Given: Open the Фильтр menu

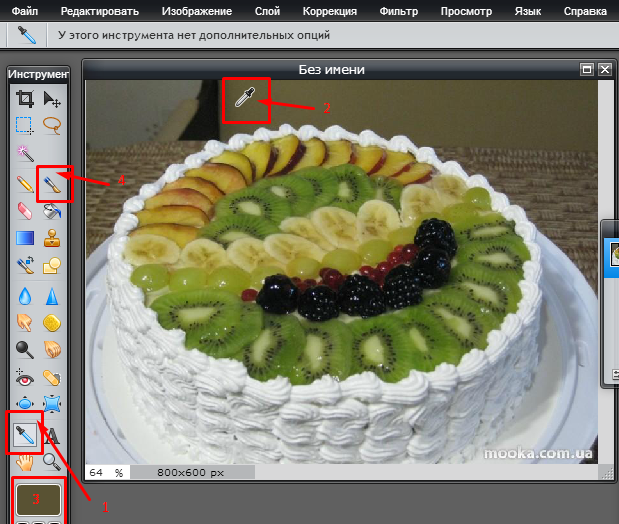Looking at the screenshot, I should coord(399,11).
